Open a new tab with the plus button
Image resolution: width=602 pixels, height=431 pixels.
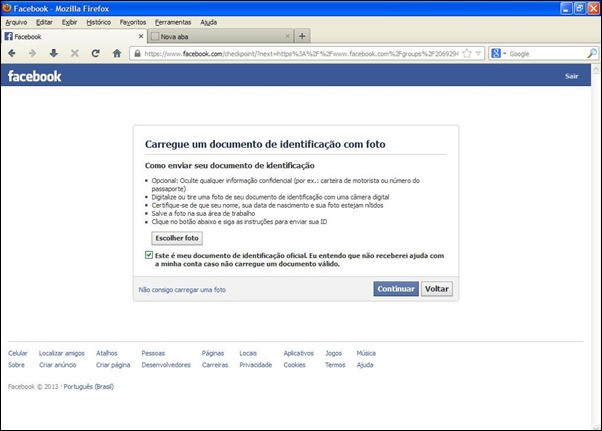(302, 36)
